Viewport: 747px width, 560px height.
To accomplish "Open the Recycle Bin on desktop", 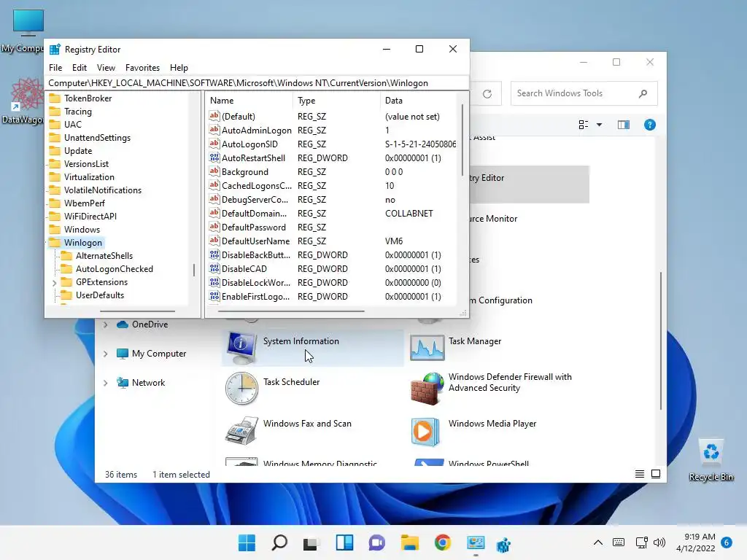I will (x=711, y=460).
